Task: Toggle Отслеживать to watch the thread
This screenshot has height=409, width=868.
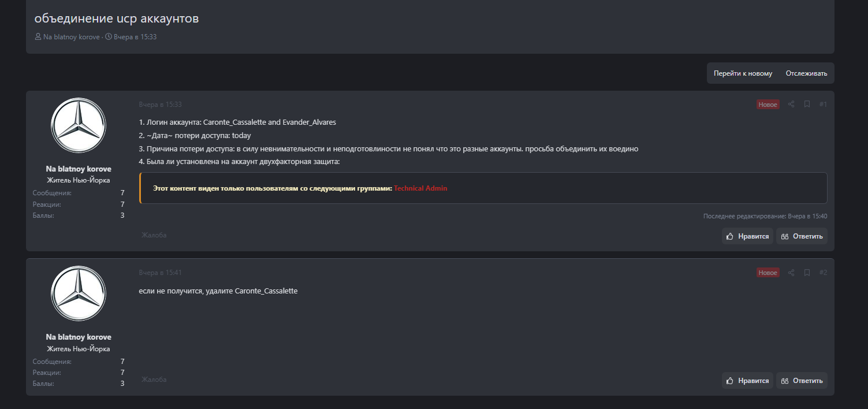Action: tap(806, 73)
